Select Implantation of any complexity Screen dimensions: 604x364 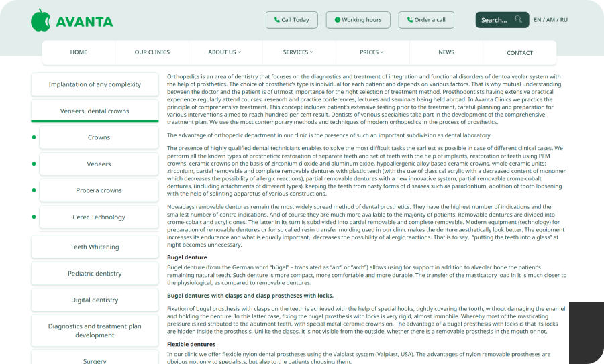point(95,84)
